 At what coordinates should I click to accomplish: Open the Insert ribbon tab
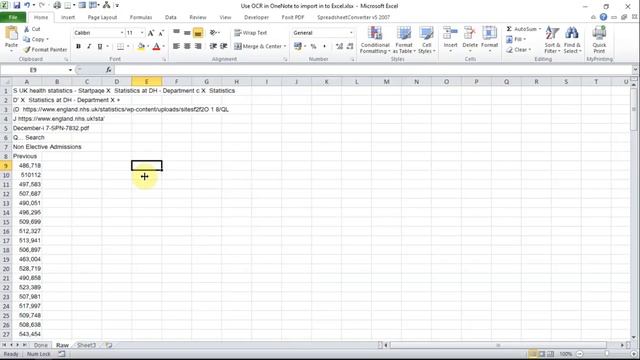point(68,17)
